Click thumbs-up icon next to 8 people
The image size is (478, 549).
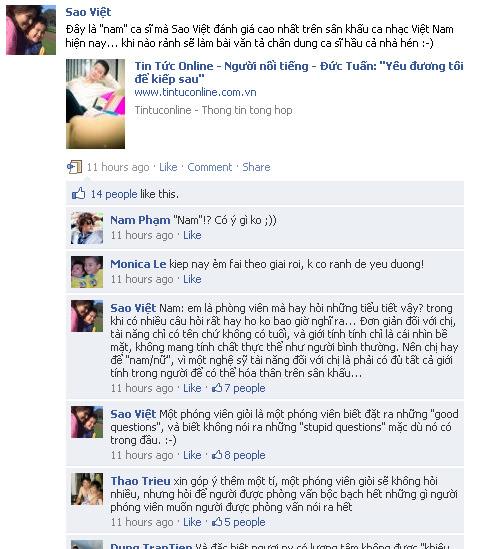(x=217, y=454)
